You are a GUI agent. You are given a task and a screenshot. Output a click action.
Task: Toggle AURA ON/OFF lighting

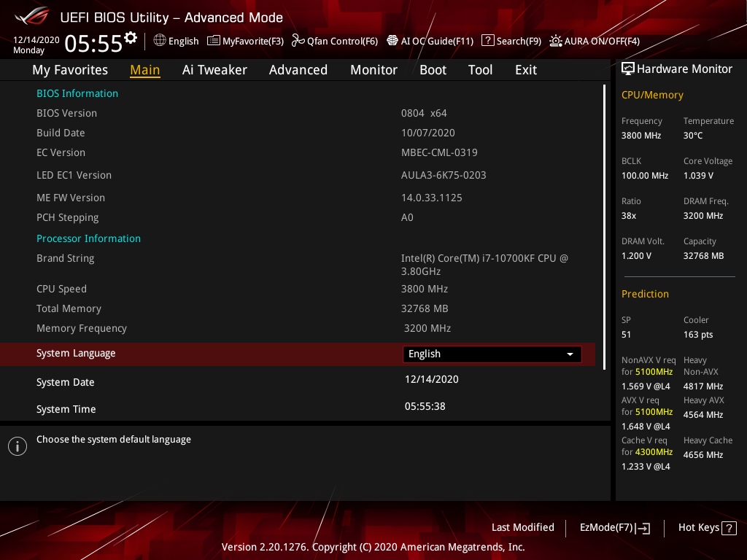(556, 41)
